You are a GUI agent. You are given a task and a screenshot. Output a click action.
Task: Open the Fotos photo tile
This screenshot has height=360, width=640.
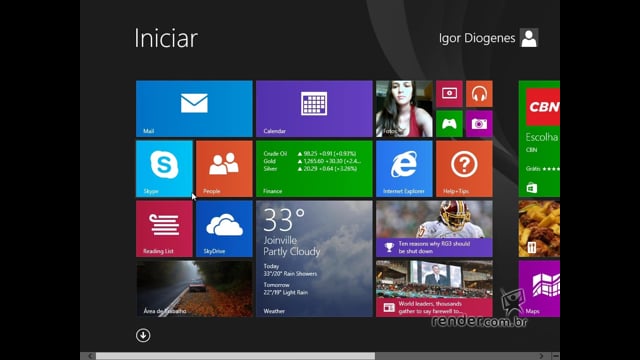(x=404, y=109)
